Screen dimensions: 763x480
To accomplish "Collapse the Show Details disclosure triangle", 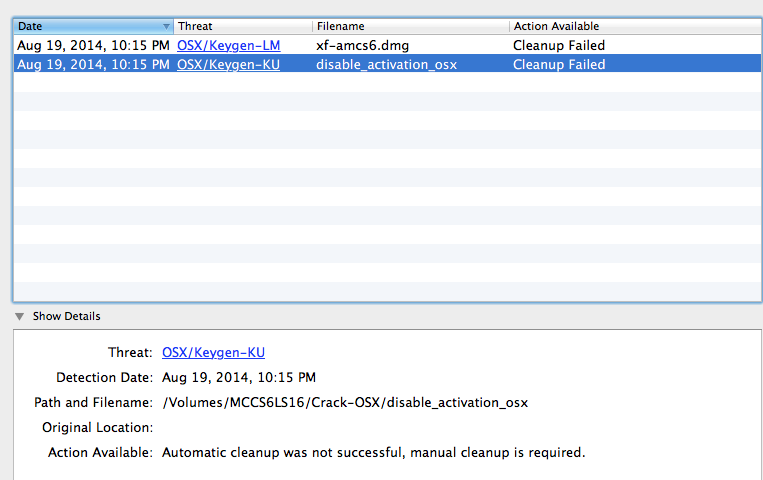I will pos(19,316).
